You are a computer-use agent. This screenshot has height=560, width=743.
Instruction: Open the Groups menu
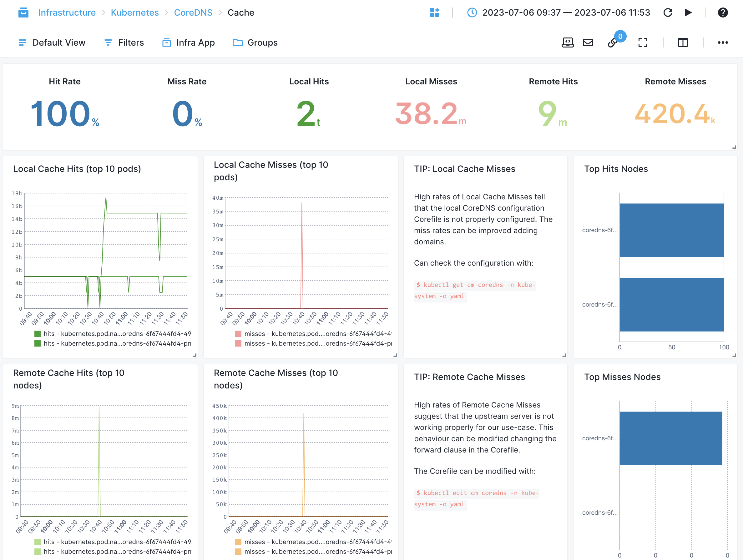[255, 42]
